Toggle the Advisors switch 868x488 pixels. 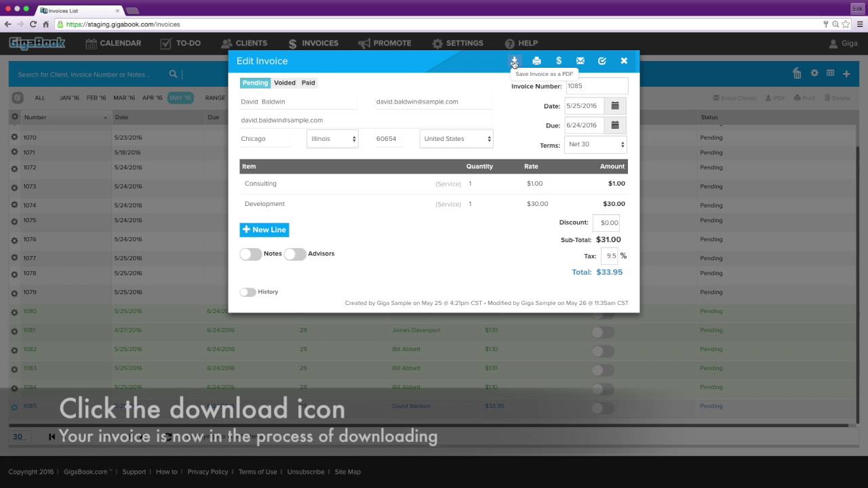(x=295, y=254)
